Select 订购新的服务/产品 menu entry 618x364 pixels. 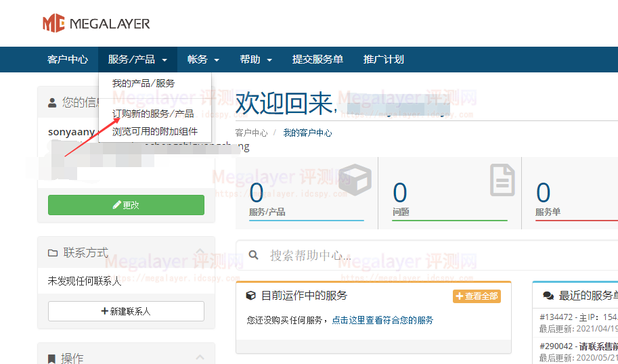click(x=153, y=114)
